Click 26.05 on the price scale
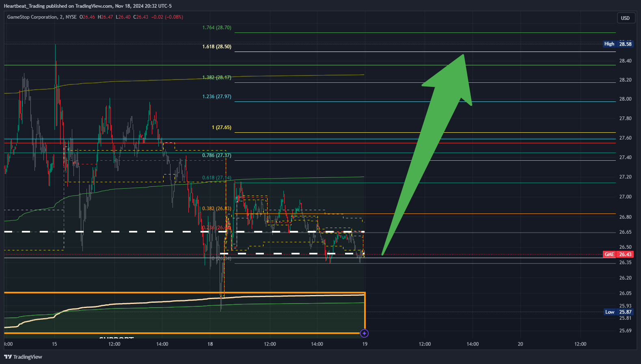Screen dimensions: 641x364 625,293
